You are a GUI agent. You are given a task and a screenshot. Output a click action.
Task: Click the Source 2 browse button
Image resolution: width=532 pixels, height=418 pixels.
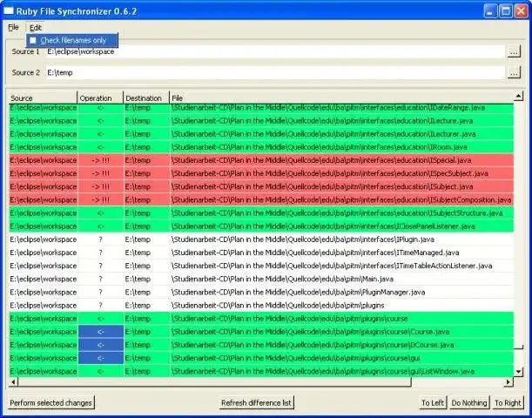(x=514, y=72)
